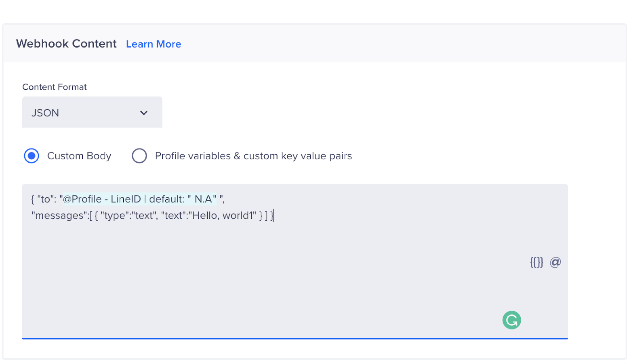629x364 pixels.
Task: Insert Liquid tag with the curly braces icon
Action: 536,262
